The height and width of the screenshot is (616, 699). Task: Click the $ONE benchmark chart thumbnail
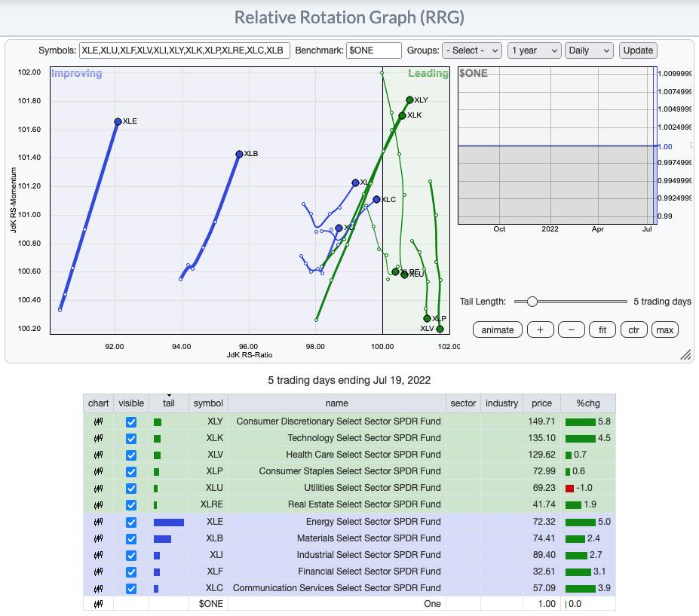pos(558,146)
